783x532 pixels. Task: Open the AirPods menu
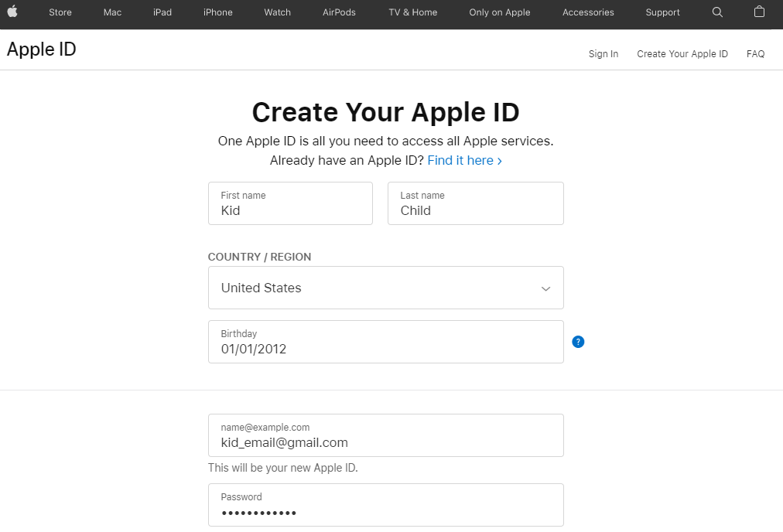coord(339,12)
